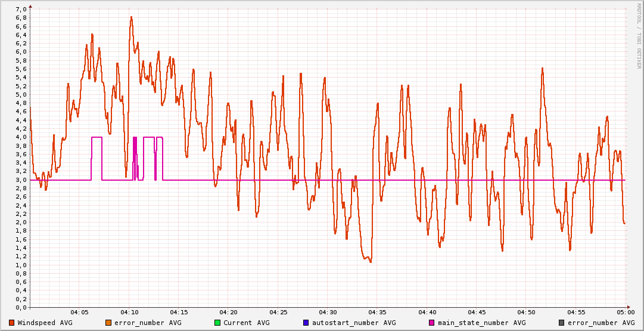The image size is (644, 331).
Task: Select the 04:30 time axis label
Action: point(328,312)
